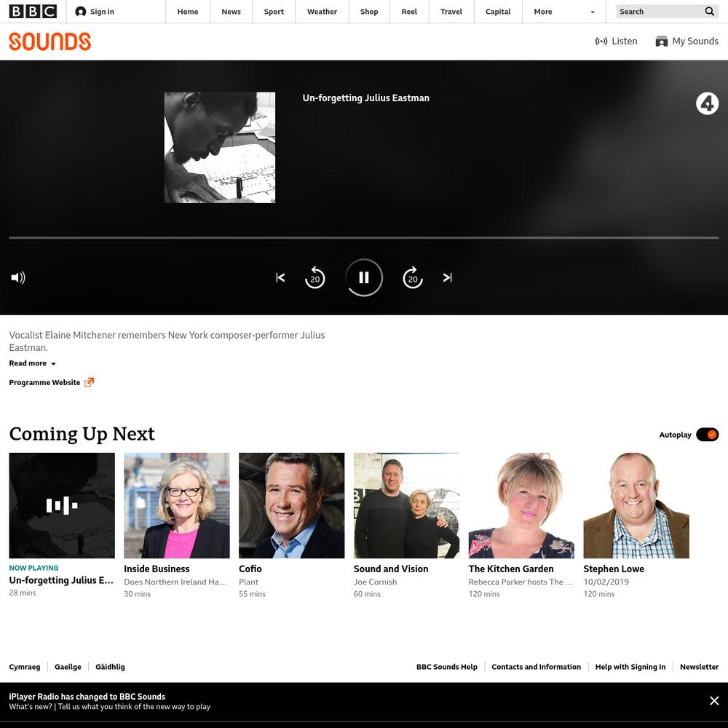Select the Now Playing thumbnail
The width and height of the screenshot is (728, 728).
(62, 506)
